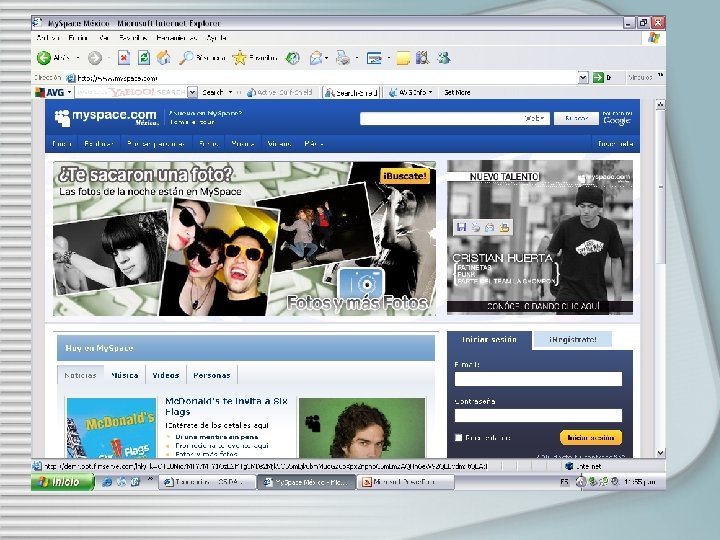Open Messenger people icon in toolbar
720x540 pixels.
click(x=444, y=58)
